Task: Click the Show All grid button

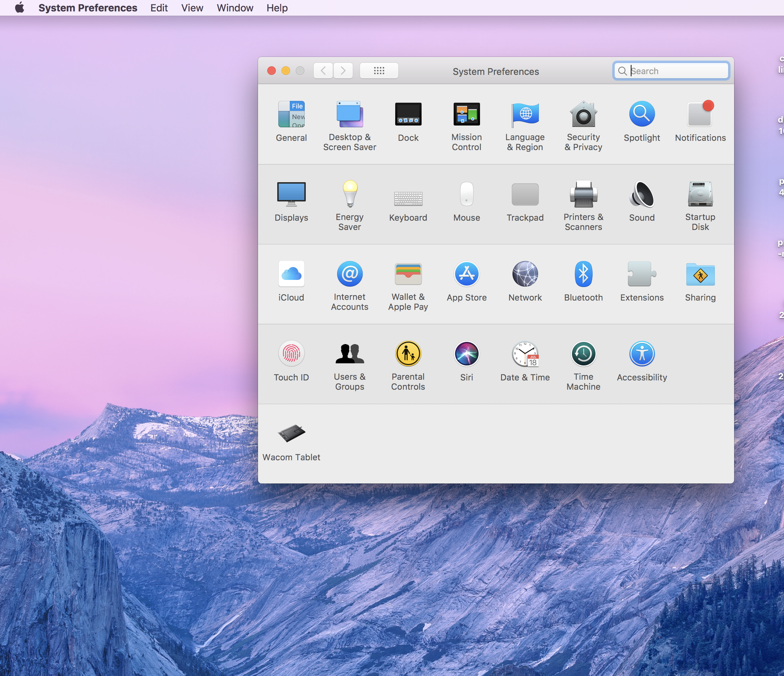Action: tap(379, 71)
